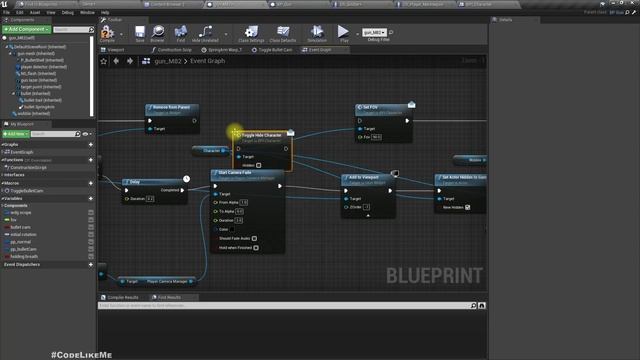Screen dimensions: 640x360
Task: Click the Start Camera Fade exec output pin
Action: point(280,186)
